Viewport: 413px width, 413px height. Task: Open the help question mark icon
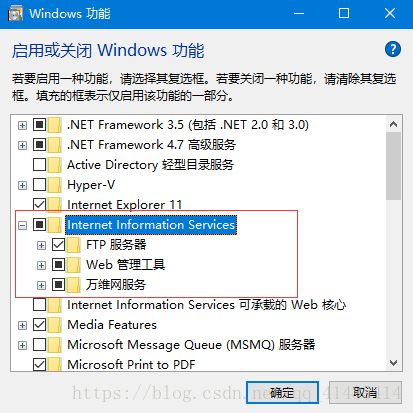(x=393, y=50)
